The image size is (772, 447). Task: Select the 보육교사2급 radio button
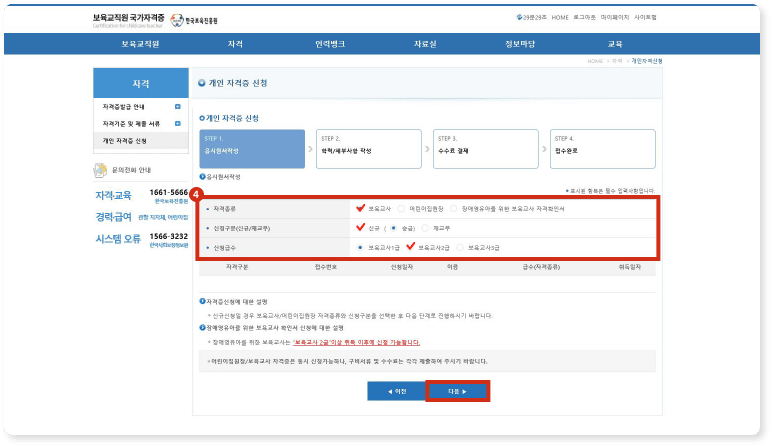coord(410,247)
